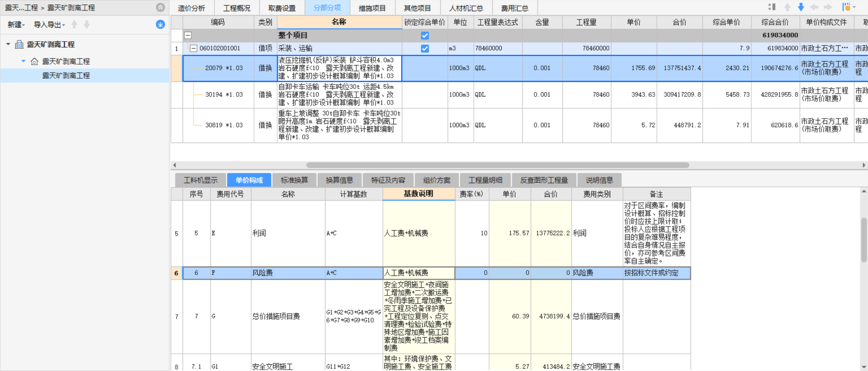868x371 pixels.
Task: Click the 利润 name cell in row 5
Action: (x=288, y=233)
